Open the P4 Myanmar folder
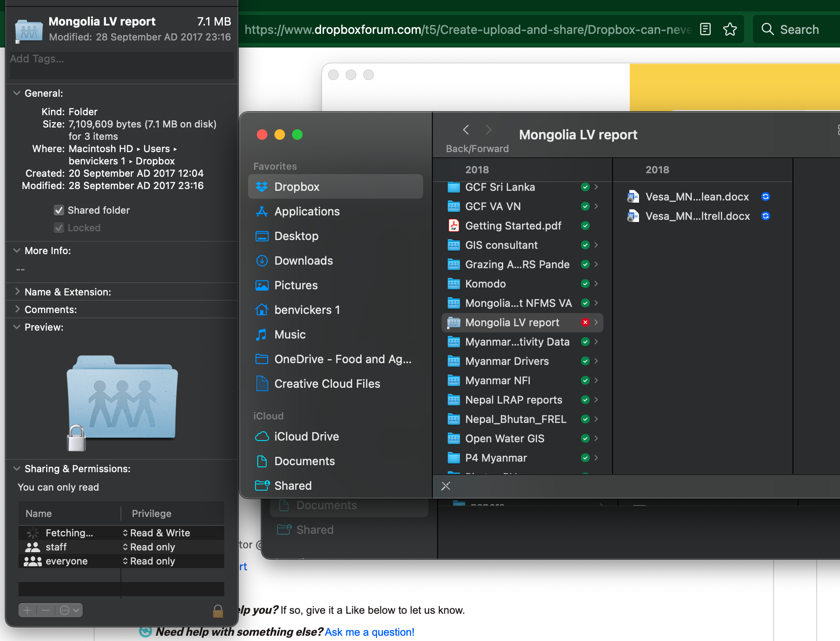The image size is (840, 641). coord(522,458)
